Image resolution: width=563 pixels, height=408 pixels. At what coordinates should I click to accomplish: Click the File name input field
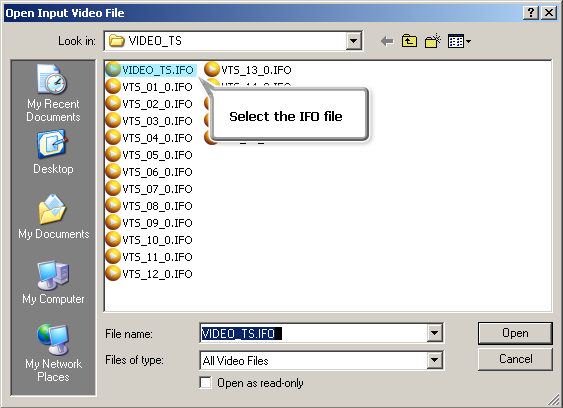click(313, 333)
